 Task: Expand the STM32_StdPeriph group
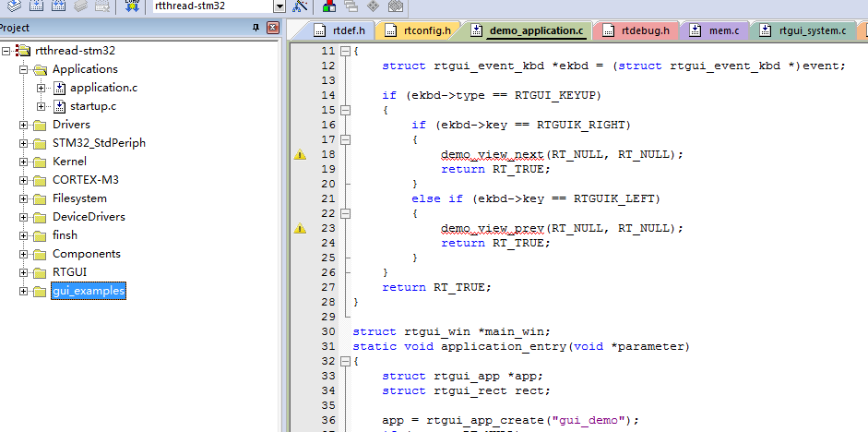click(23, 143)
